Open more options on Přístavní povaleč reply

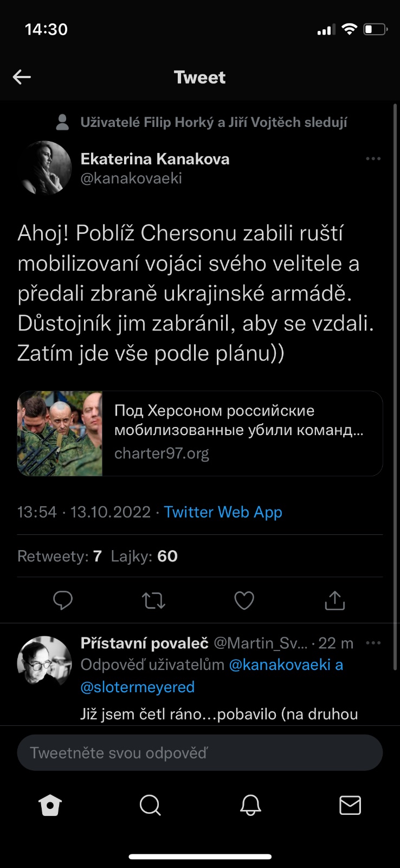tap(373, 643)
